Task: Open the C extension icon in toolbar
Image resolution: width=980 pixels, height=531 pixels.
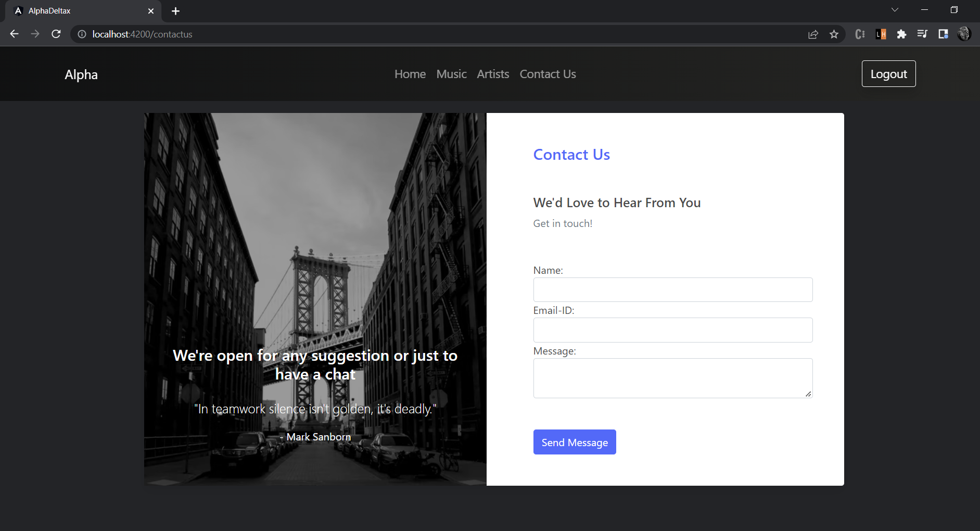Action: (860, 34)
